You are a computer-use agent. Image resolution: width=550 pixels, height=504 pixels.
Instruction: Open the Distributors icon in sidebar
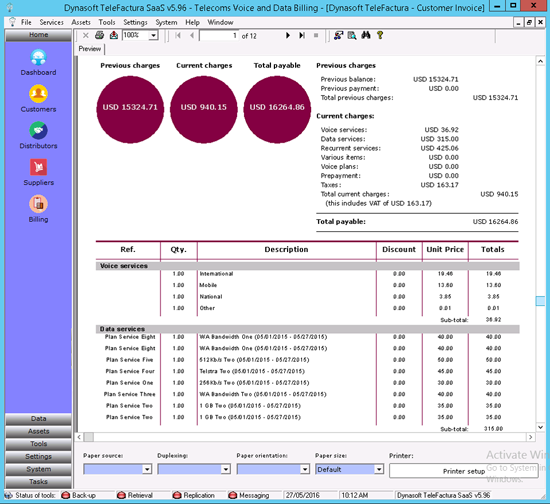point(38,130)
